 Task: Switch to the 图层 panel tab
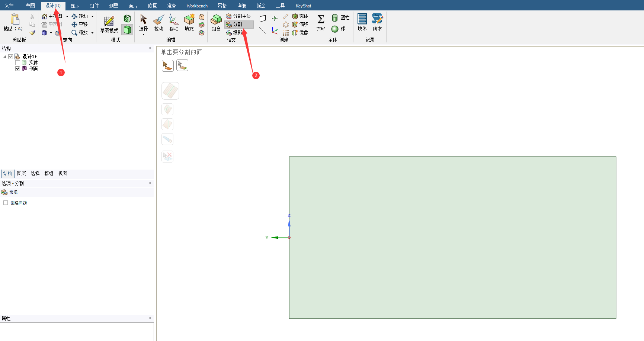21,173
